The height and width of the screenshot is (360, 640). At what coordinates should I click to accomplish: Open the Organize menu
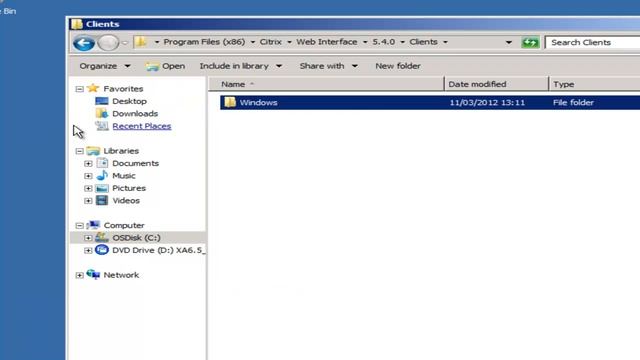point(104,66)
